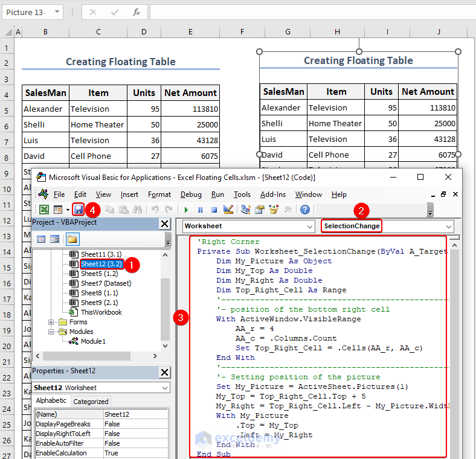Image resolution: width=476 pixels, height=459 pixels.
Task: Select Sheet12 (3.2) in project tree
Action: tap(101, 264)
